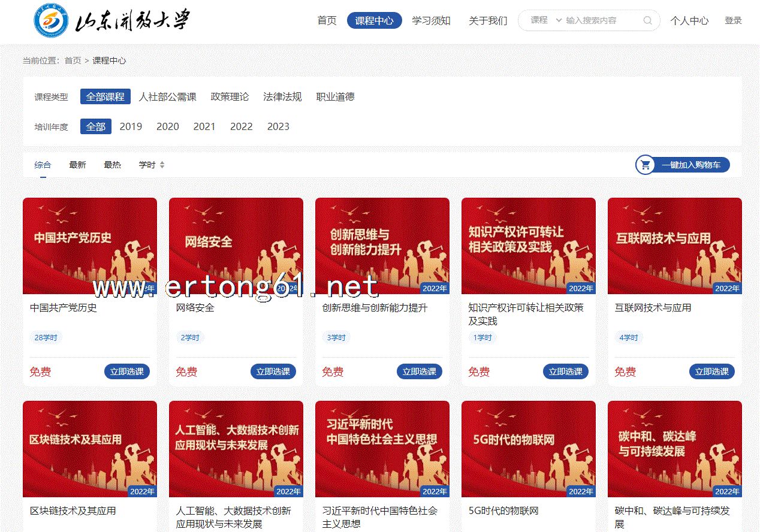760x532 pixels.
Task: Sort courses by 最热
Action: tap(112, 165)
